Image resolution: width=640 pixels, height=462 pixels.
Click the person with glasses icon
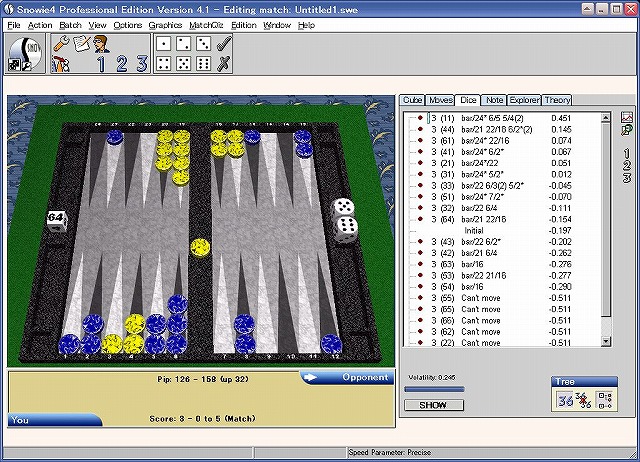pos(101,44)
